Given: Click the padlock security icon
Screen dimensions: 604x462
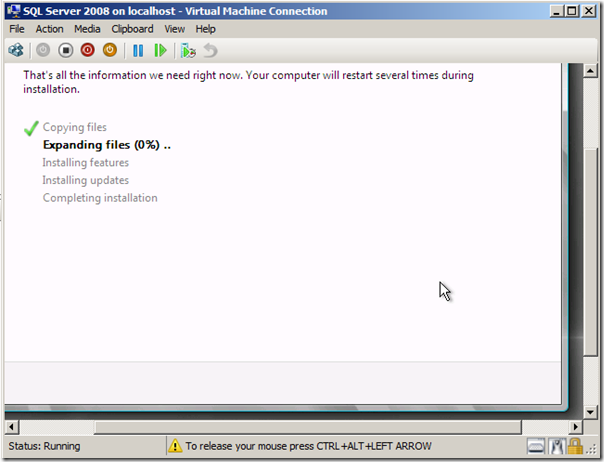Looking at the screenshot, I should click(x=575, y=446).
